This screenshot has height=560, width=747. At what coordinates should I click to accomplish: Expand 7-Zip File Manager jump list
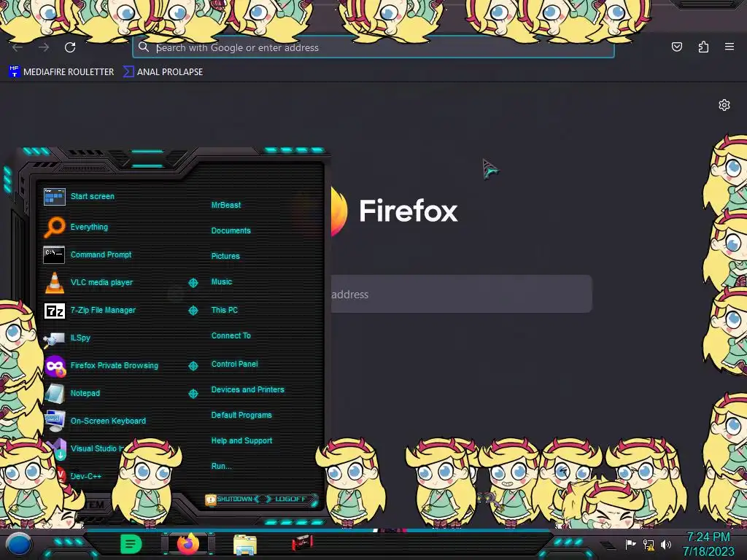[193, 311]
